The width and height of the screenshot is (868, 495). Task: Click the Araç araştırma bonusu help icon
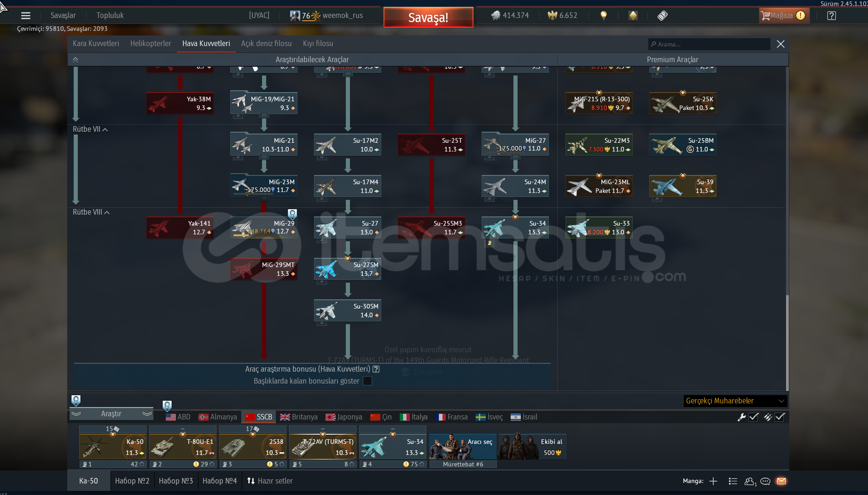pos(376,369)
